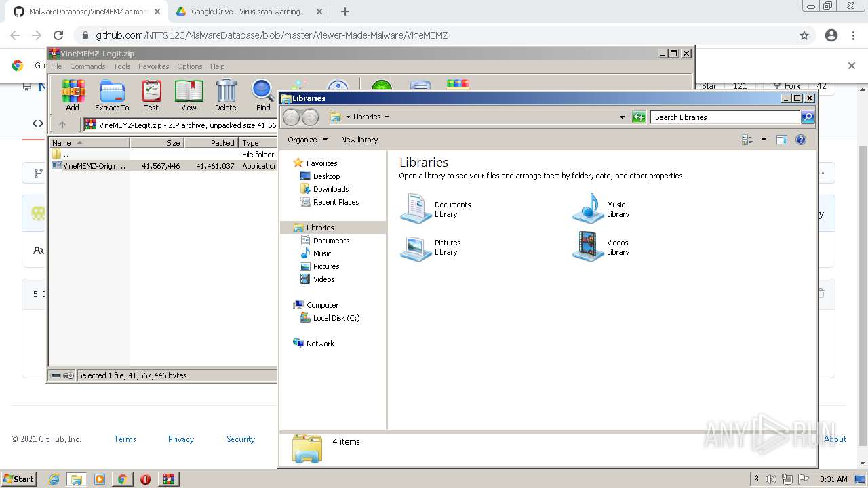The image size is (868, 488).
Task: Click the up-folder arrow in WinRAR
Action: [62, 125]
